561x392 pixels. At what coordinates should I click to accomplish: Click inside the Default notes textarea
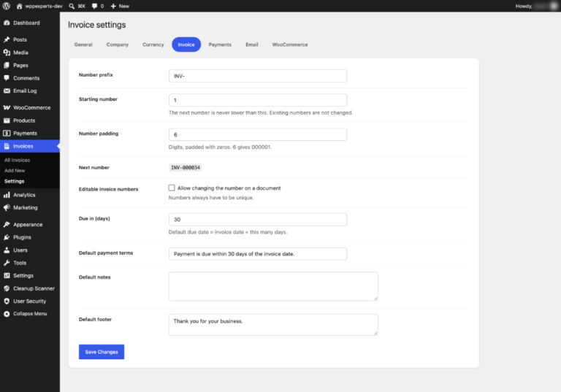[273, 286]
